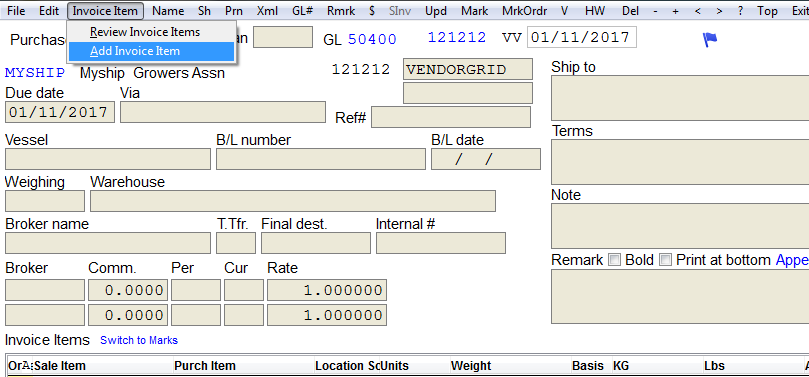Click Del in the menu bar
The height and width of the screenshot is (377, 809).
pyautogui.click(x=630, y=11)
